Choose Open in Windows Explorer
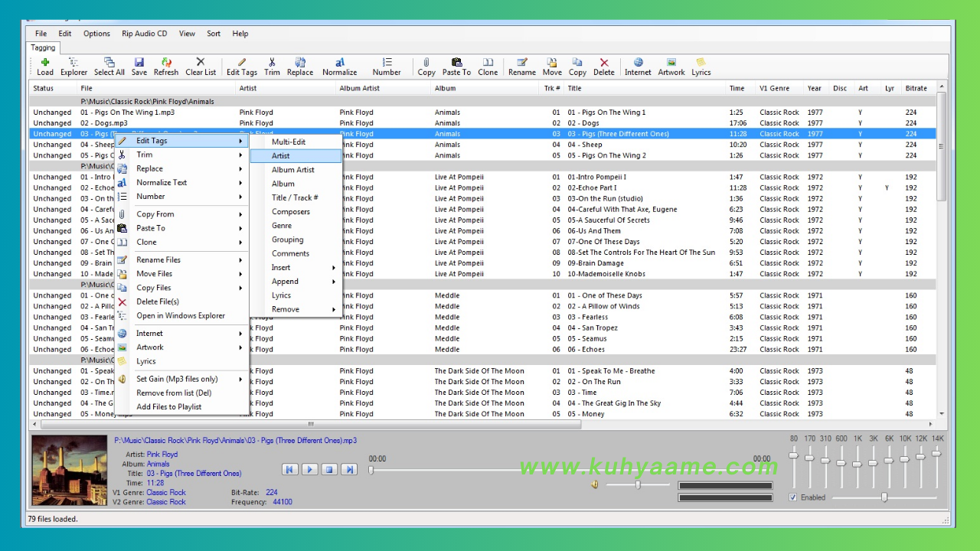 coord(182,315)
